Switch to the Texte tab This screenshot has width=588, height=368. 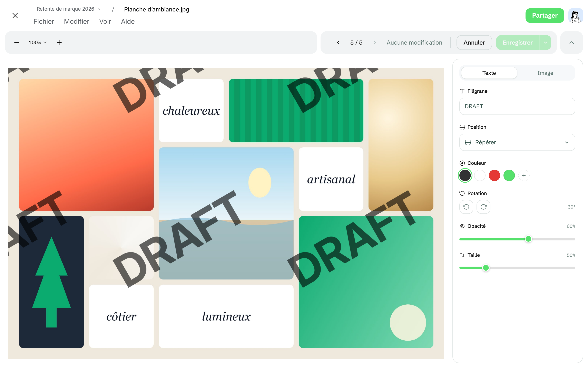489,73
